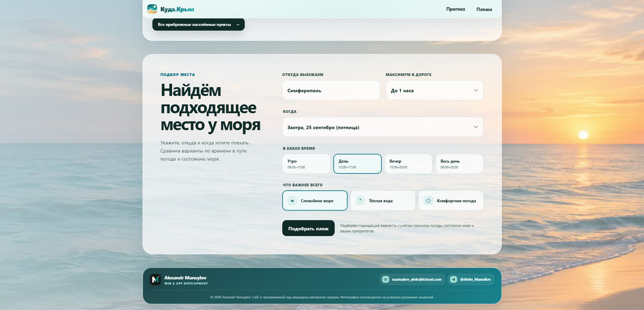Click the chevron in Завтра, 25 сентября field

pyautogui.click(x=475, y=127)
